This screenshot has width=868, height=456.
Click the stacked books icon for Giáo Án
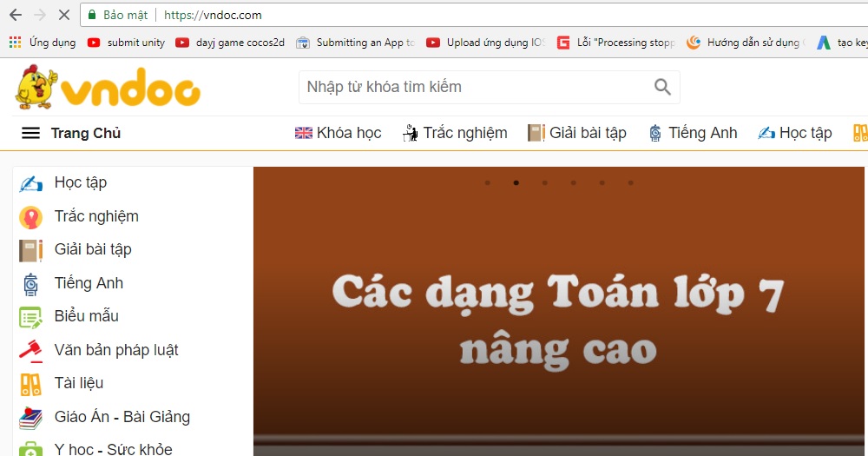(x=30, y=419)
